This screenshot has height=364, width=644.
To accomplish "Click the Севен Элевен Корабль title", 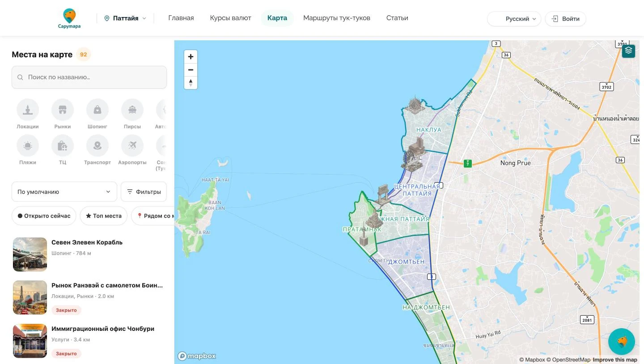I will pos(87,242).
